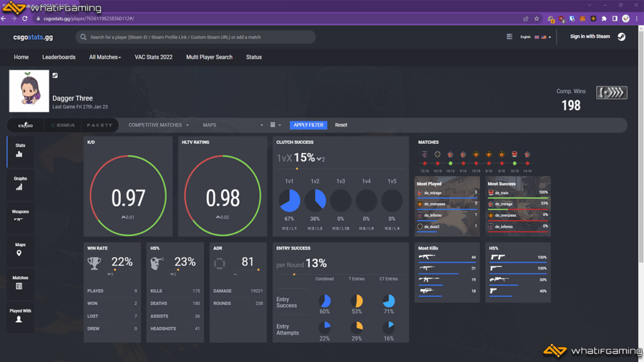644x362 pixels.
Task: Reset the match filters
Action: pos(341,125)
